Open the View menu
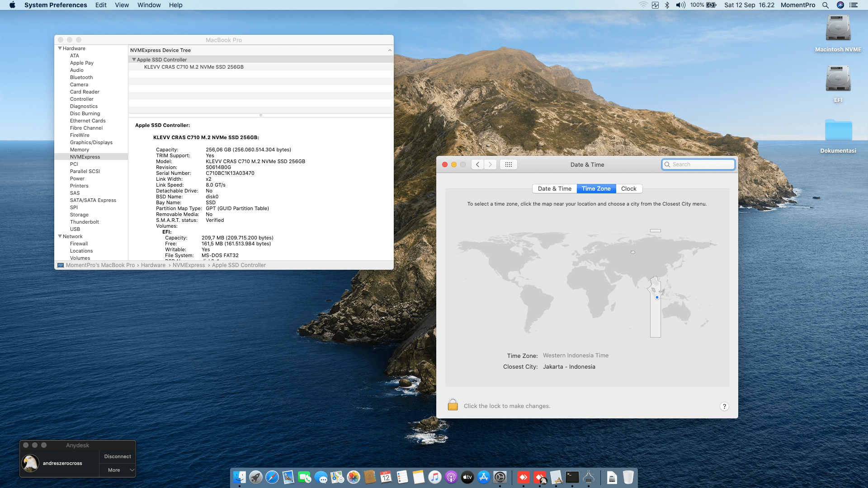 [x=122, y=5]
